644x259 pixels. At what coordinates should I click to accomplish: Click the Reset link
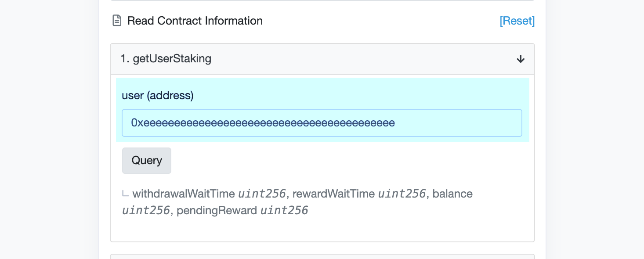[x=517, y=21]
